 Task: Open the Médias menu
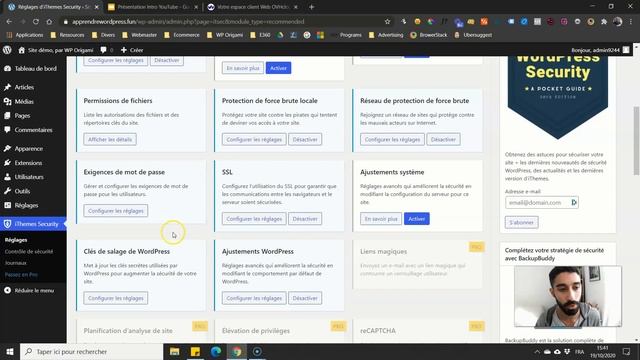pos(24,101)
